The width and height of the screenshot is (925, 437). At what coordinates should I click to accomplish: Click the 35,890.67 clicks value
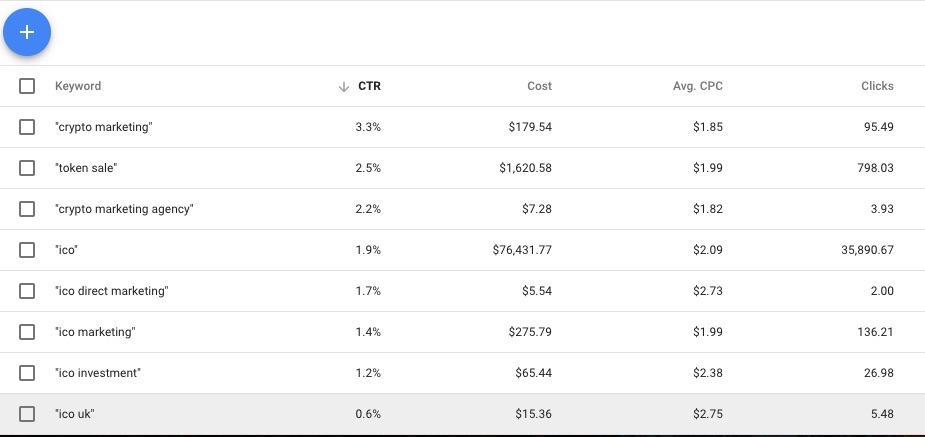coord(867,250)
